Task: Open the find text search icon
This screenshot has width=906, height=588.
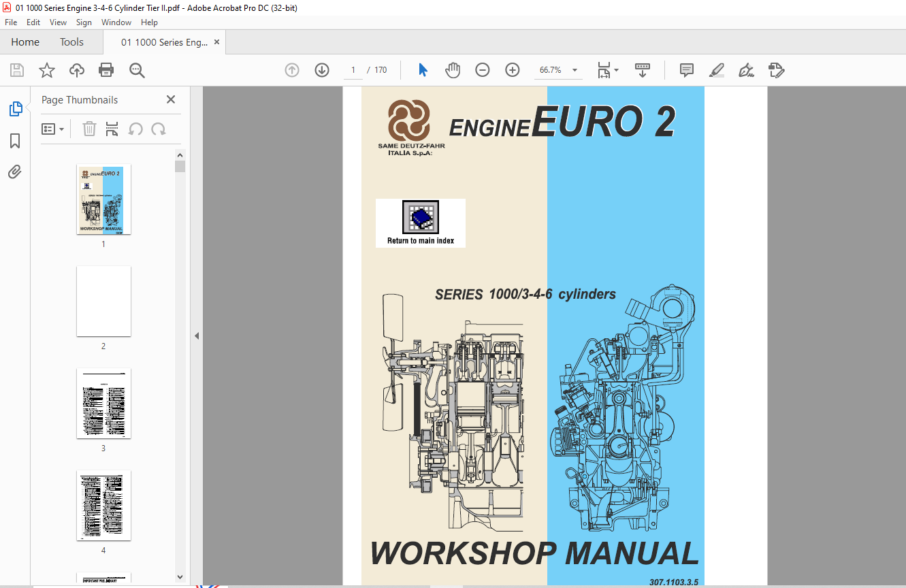Action: (137, 70)
